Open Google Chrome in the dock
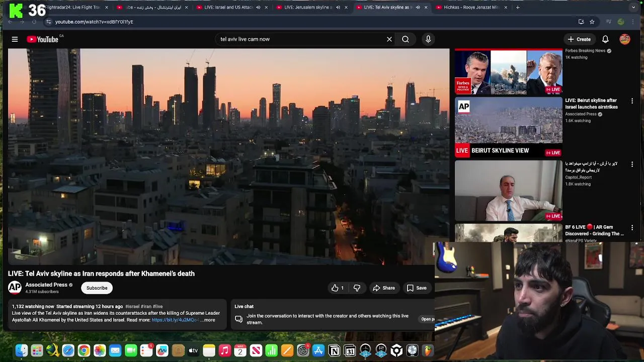This screenshot has height=362, width=644. click(84, 350)
